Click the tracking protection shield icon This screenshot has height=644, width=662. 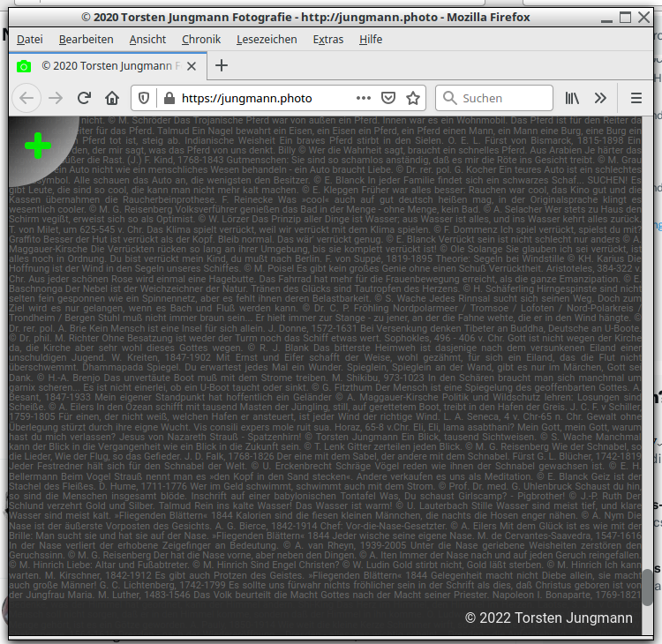(144, 98)
